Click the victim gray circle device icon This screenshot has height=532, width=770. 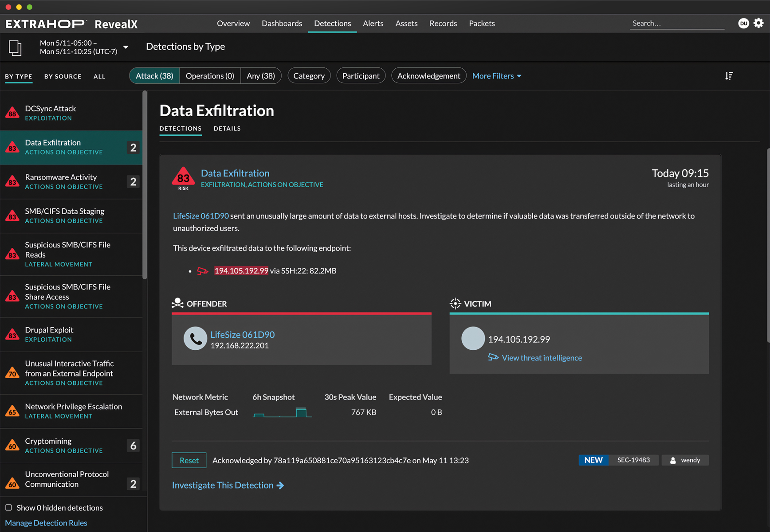click(x=473, y=339)
